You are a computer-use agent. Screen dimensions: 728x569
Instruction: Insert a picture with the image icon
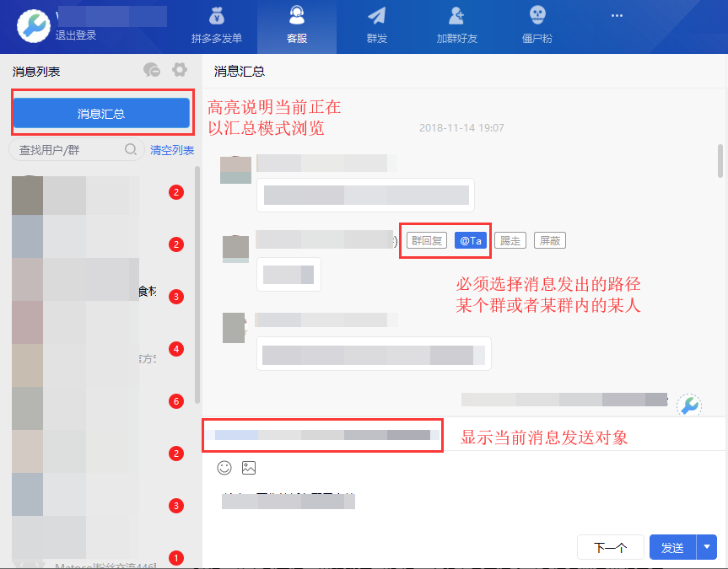(249, 467)
